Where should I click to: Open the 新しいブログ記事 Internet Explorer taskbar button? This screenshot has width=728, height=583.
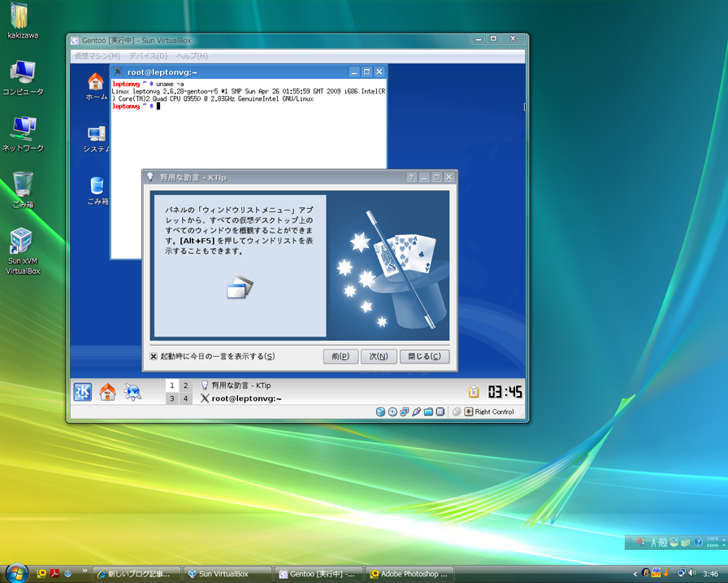pyautogui.click(x=136, y=574)
